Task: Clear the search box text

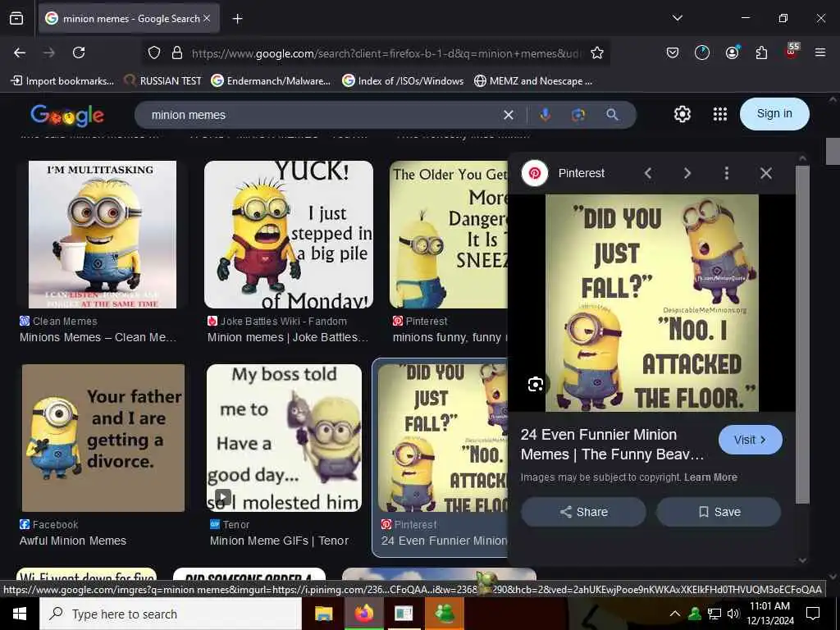Action: pyautogui.click(x=509, y=115)
